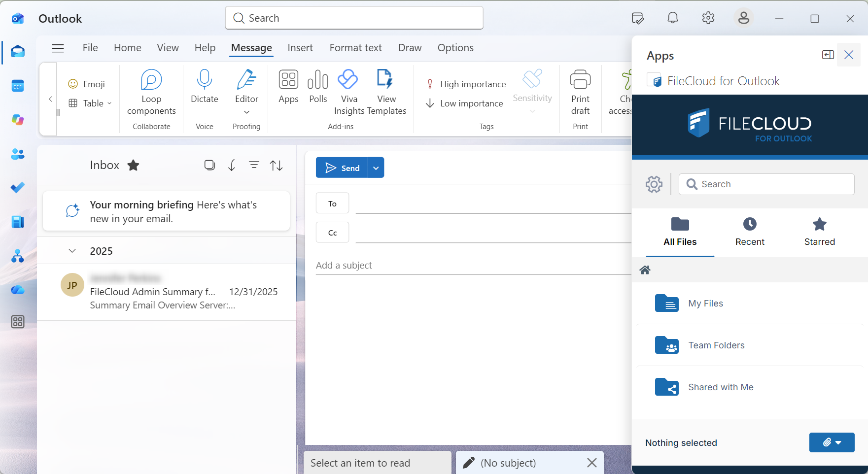Viewport: 868px width, 474px height.
Task: Click the jump-to arrow in Inbox header
Action: [x=232, y=165]
